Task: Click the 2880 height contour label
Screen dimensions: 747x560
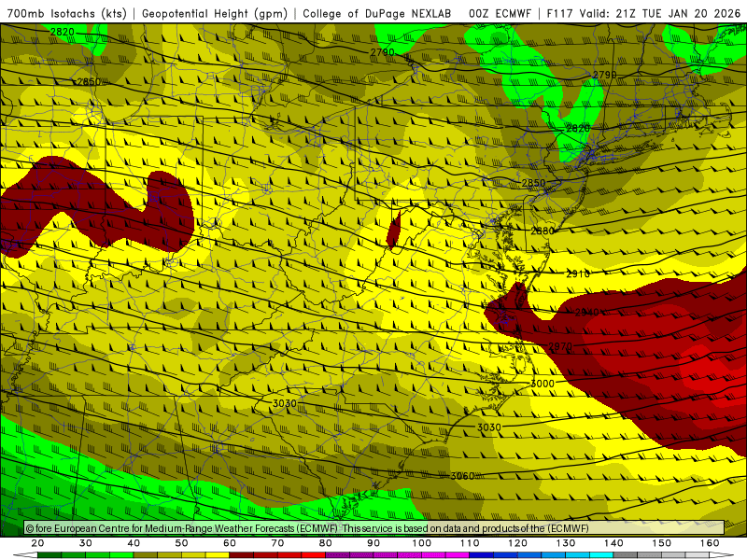Action: [x=543, y=231]
